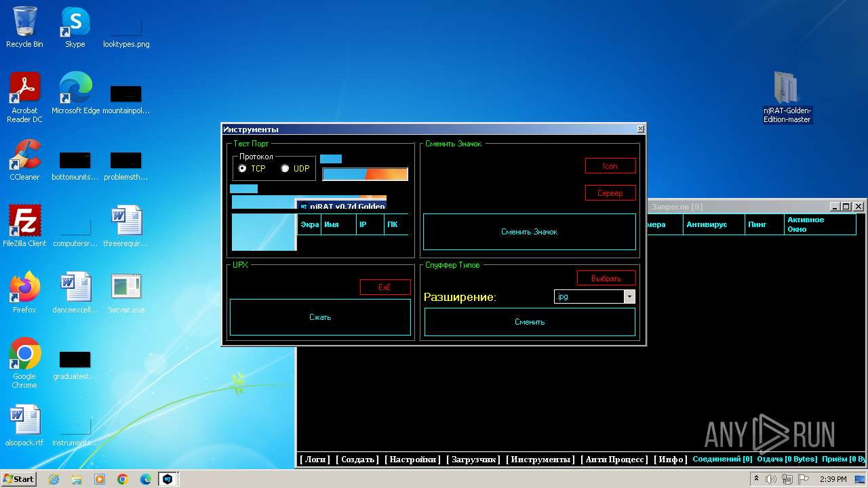
Task: Launch the Google Chrome desktop shortcut
Action: coord(24,363)
